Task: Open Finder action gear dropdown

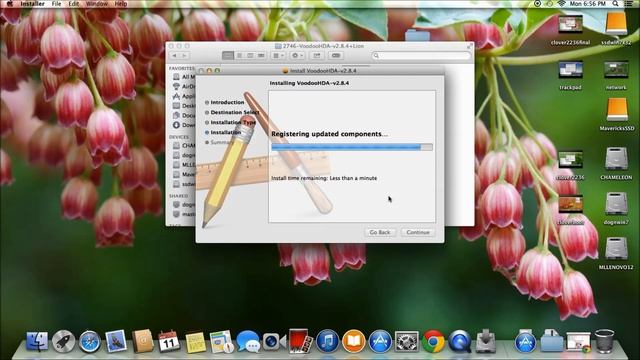Action: 297,55
